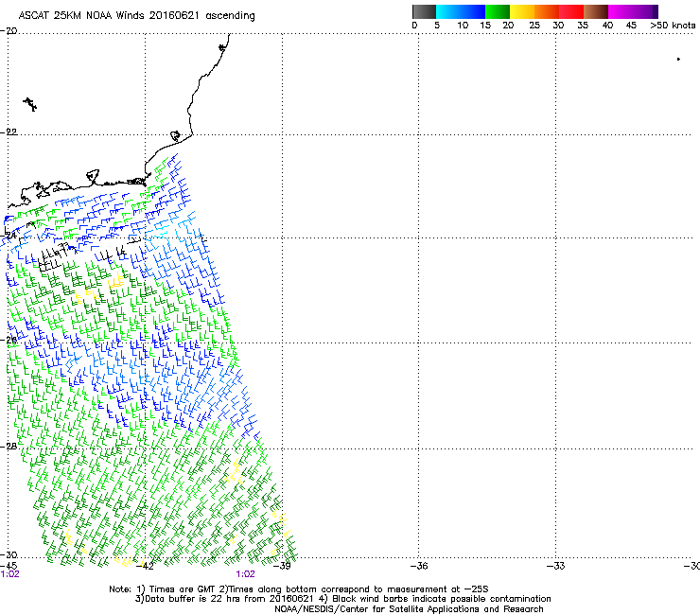
Task: Click the blue 10–15 knots color segment
Action: (473, 11)
